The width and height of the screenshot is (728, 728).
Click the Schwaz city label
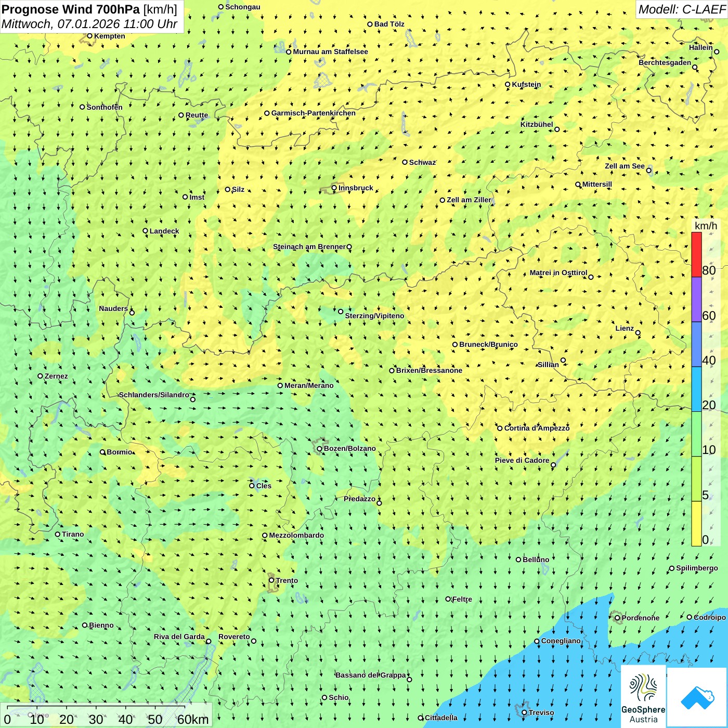[x=422, y=162]
